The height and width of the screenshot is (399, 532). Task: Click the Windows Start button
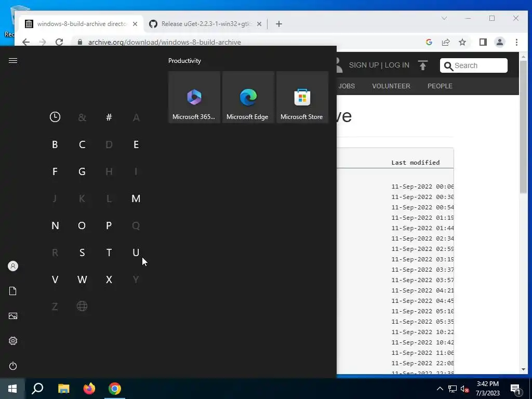12,389
